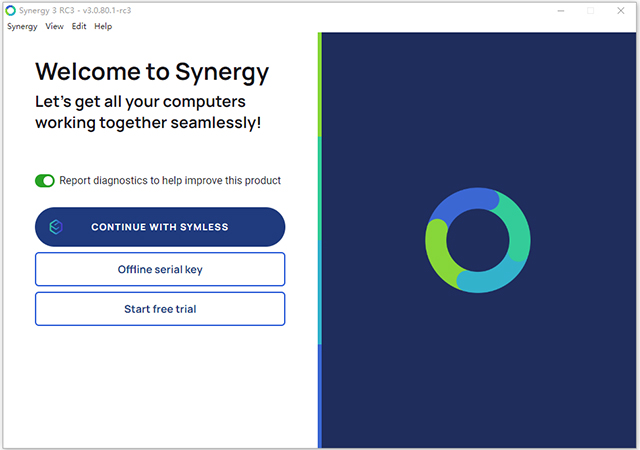Click the Offline serial key button

pyautogui.click(x=160, y=270)
